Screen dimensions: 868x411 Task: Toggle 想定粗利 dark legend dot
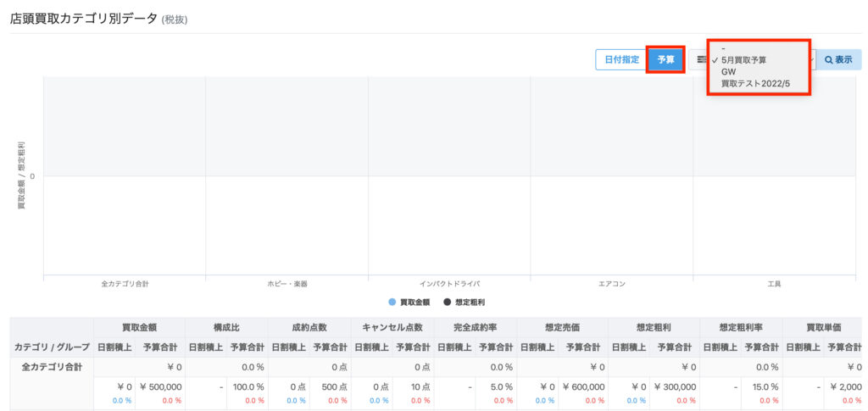447,302
